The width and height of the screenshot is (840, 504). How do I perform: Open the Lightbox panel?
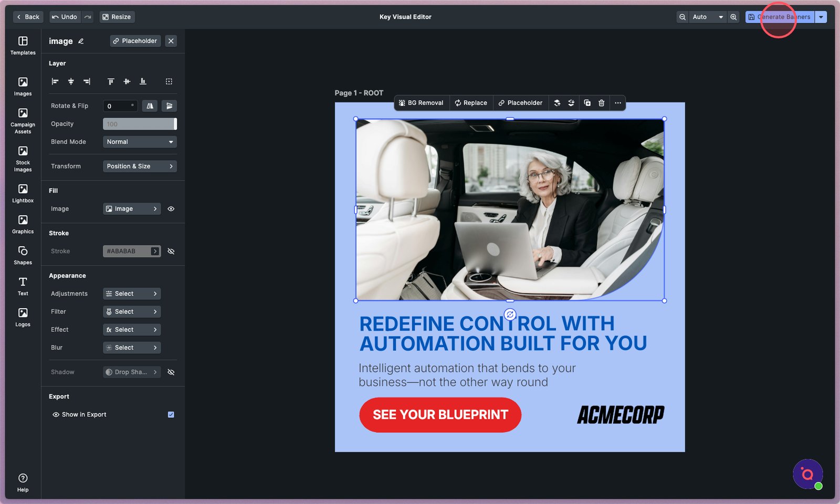(23, 193)
